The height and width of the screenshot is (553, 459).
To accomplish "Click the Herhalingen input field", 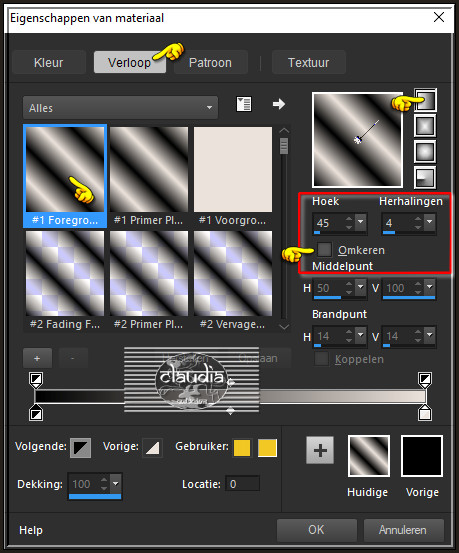I will 398,223.
